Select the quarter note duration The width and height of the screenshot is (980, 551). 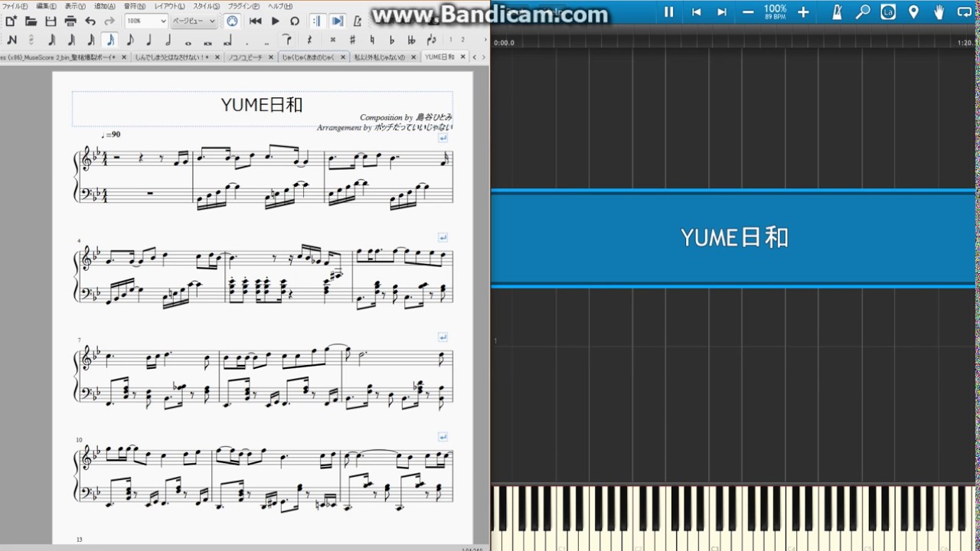click(x=149, y=40)
